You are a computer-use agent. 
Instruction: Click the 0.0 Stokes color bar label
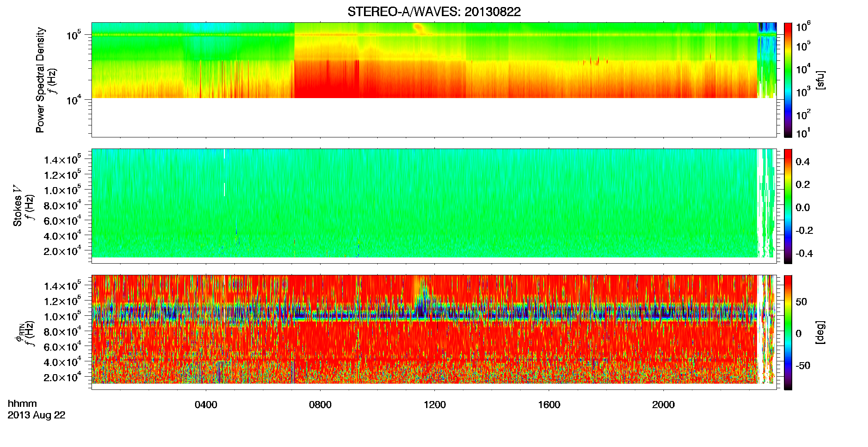coord(803,208)
